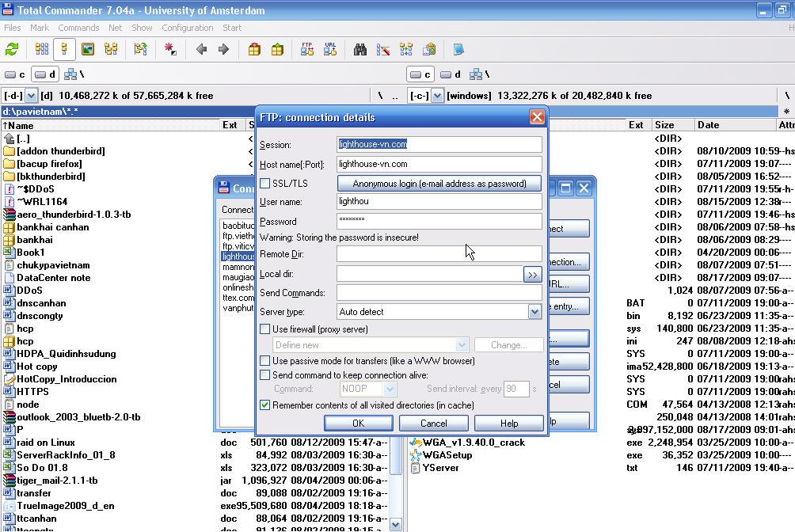Screen dimensions: 795x532
Task: Click the green Reread source refresh icon
Action: 12,49
